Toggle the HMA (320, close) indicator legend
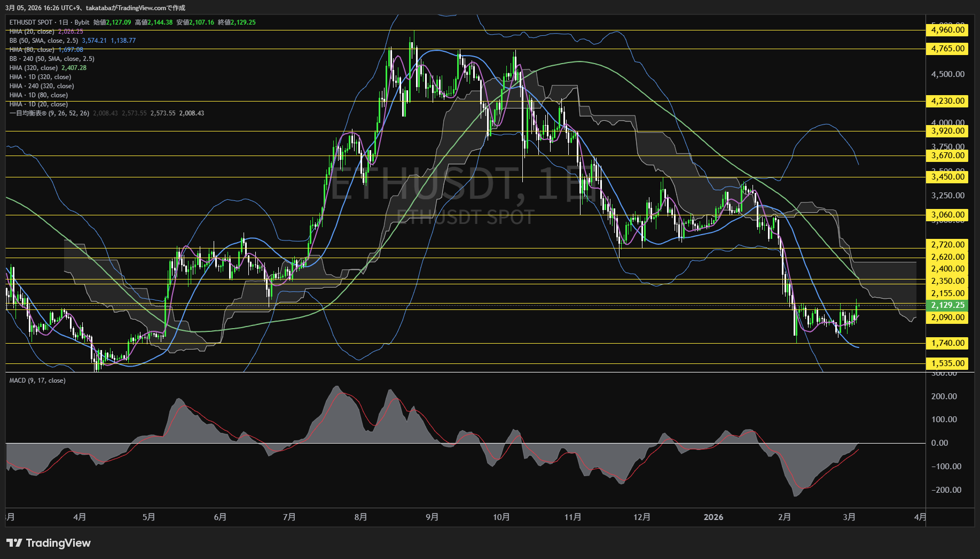 [33, 68]
